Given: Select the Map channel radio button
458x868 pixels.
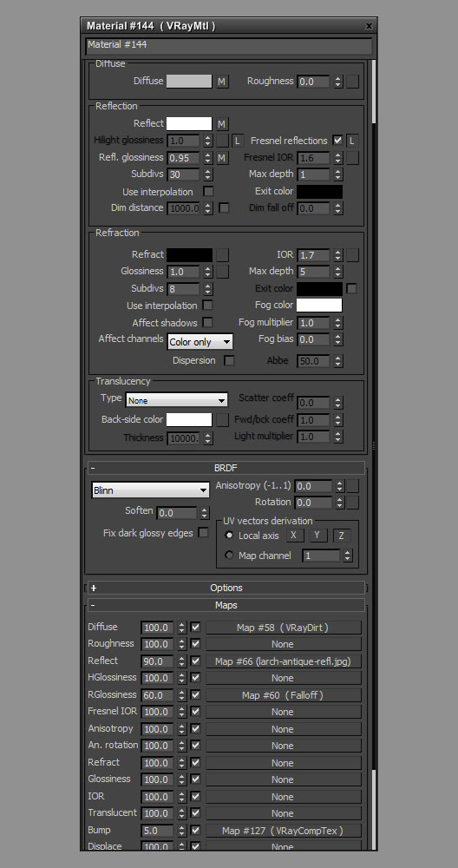Looking at the screenshot, I should point(229,556).
